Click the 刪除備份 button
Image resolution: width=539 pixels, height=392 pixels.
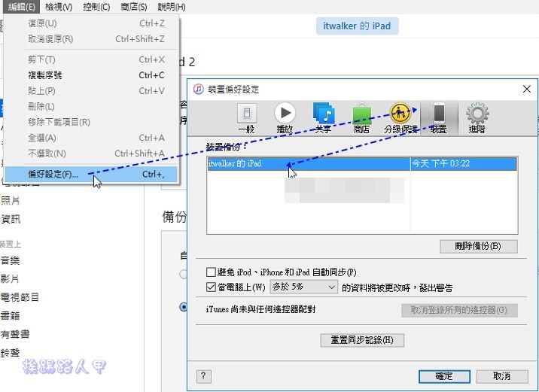479,246
